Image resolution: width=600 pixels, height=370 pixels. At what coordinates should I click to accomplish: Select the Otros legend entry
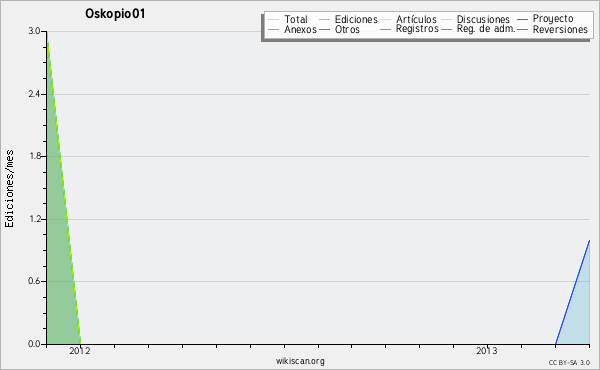[x=339, y=29]
